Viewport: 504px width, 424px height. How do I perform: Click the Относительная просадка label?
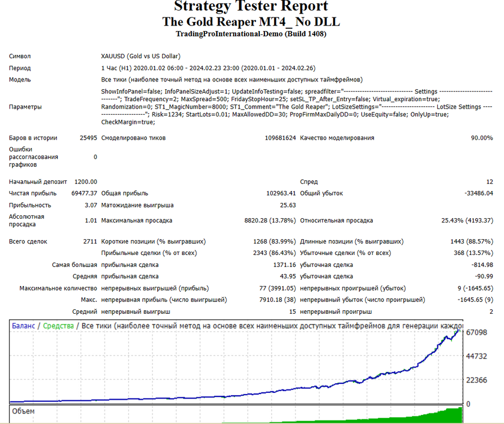337,220
